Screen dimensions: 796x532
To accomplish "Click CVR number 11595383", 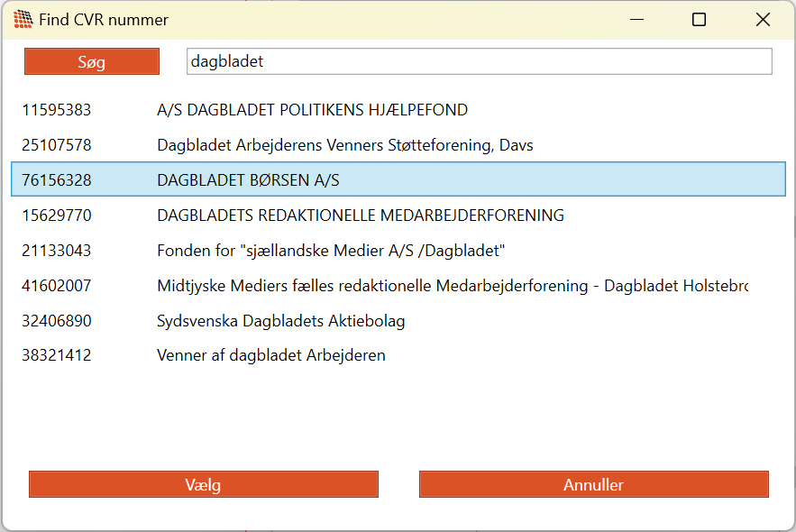I will (56, 110).
